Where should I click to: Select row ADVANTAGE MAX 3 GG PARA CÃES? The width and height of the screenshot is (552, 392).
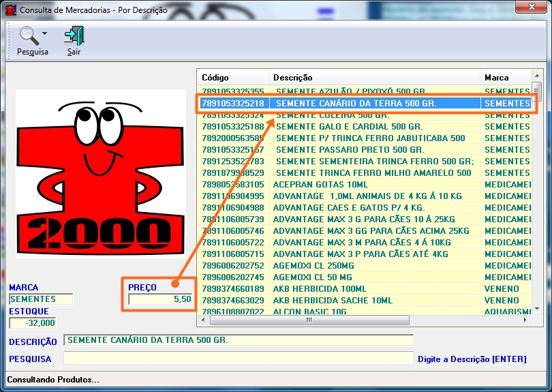click(365, 230)
